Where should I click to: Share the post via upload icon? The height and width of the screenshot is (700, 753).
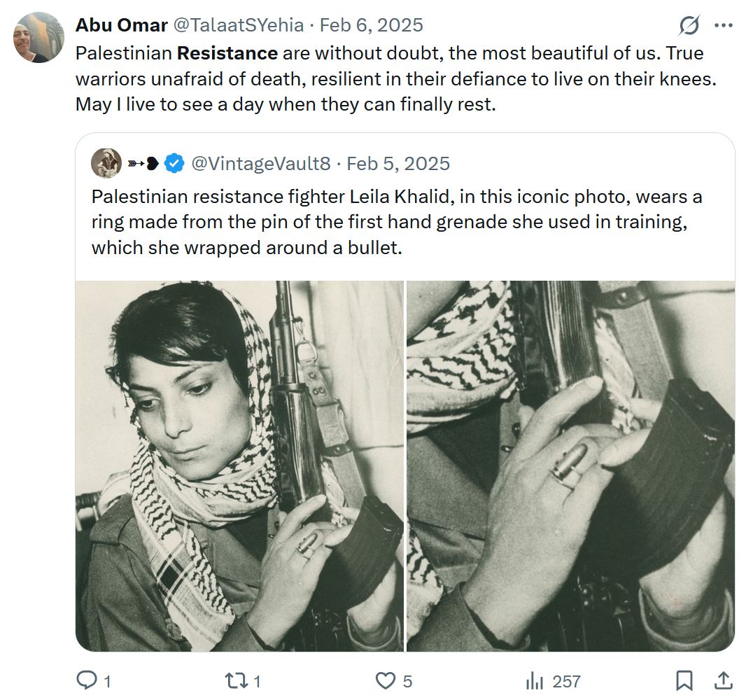723,680
